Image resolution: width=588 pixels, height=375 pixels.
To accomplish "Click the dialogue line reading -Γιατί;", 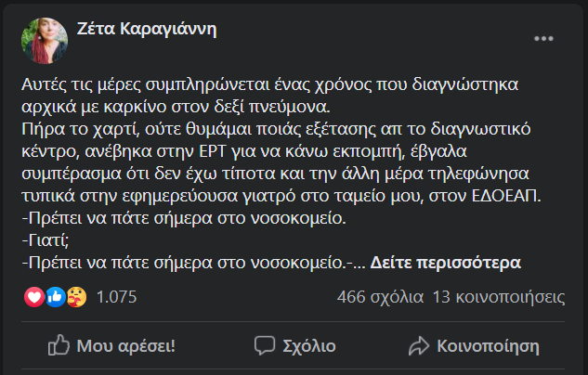I will point(46,240).
